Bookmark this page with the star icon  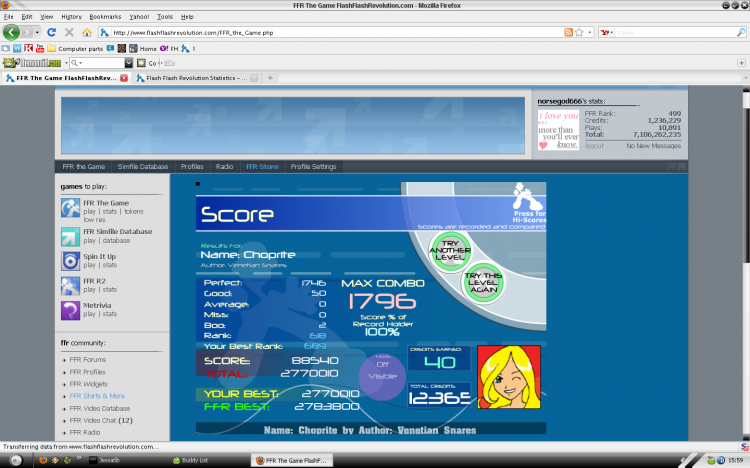coord(579,33)
